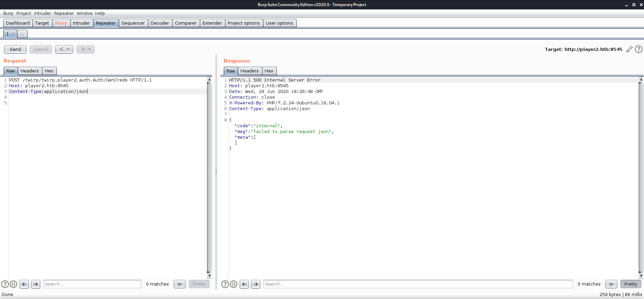Show the Response Headers view tab

click(250, 71)
